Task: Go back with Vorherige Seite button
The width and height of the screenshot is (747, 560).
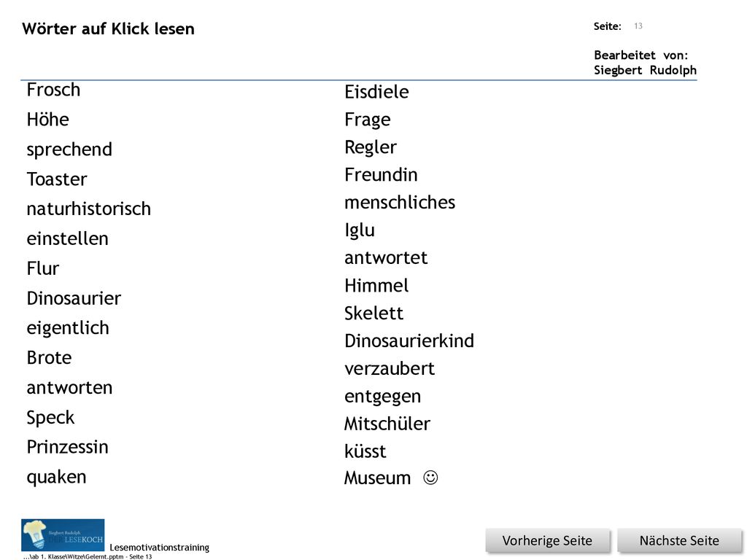Action: coord(547,540)
